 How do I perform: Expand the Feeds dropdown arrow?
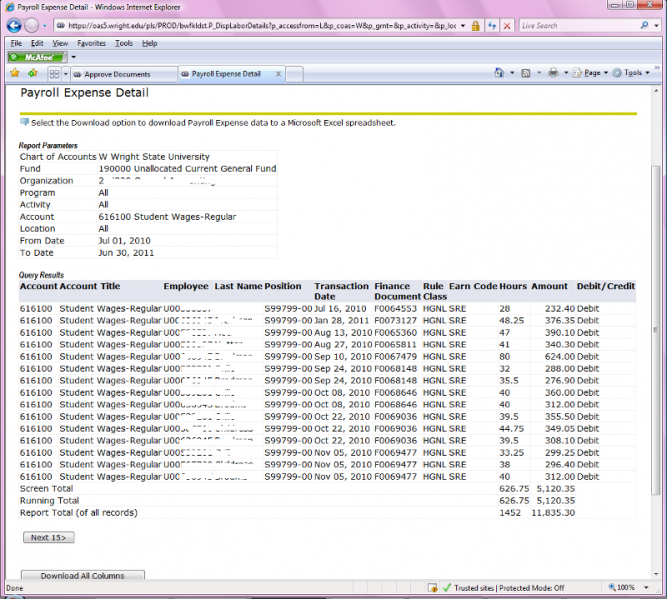(539, 73)
